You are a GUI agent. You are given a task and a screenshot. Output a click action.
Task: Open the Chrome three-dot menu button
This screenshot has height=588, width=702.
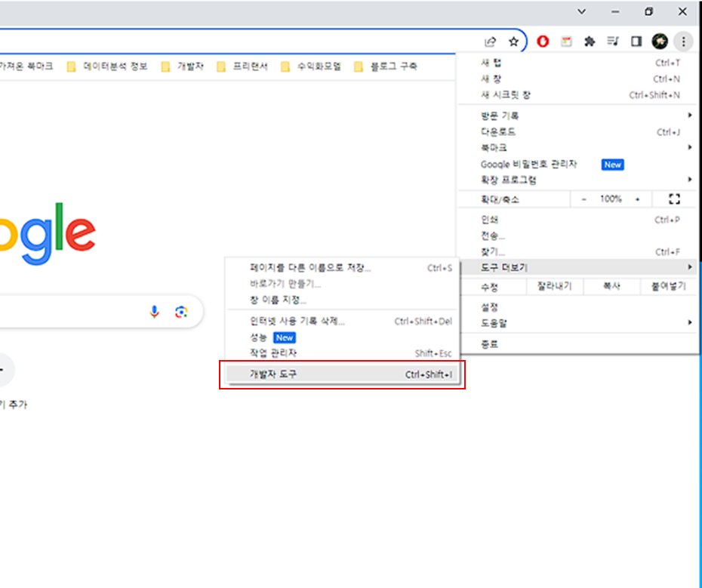(683, 42)
